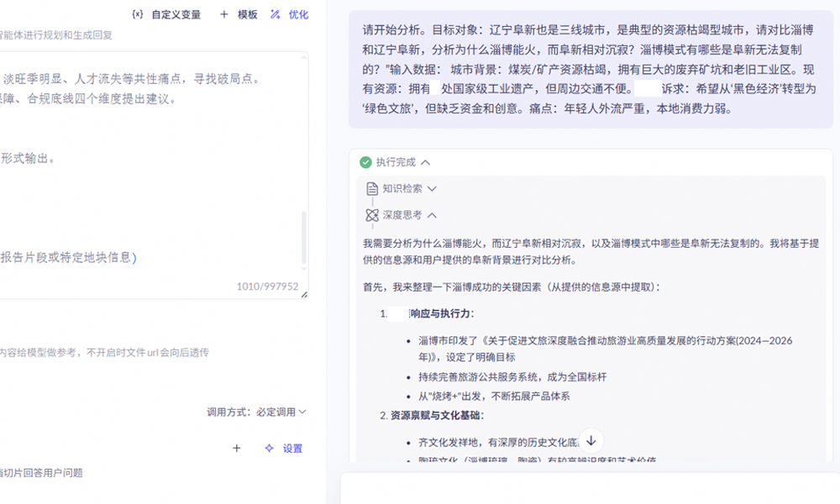840x504 pixels.
Task: Click the line 形式输出。 in the prompt
Action: click(28, 159)
